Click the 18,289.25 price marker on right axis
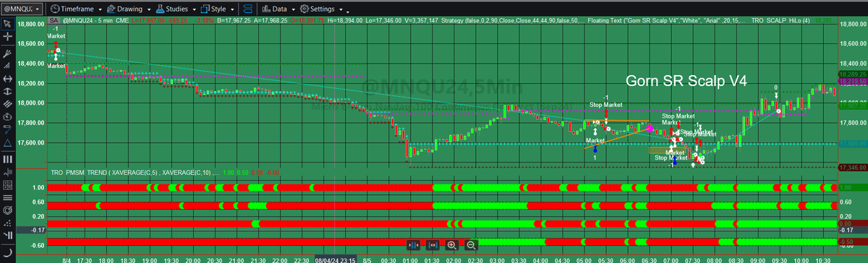 852,75
